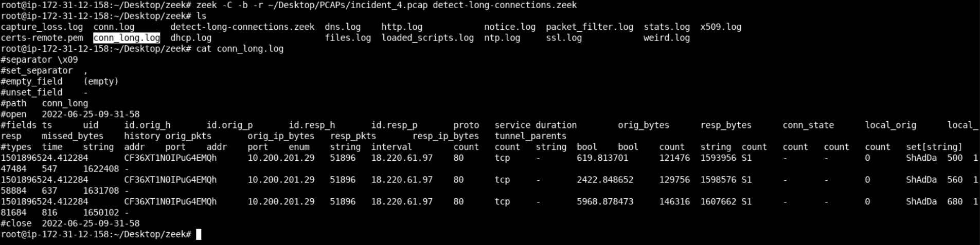The image size is (980, 245).
Task: Click the #close timestamp line
Action: coord(70,223)
